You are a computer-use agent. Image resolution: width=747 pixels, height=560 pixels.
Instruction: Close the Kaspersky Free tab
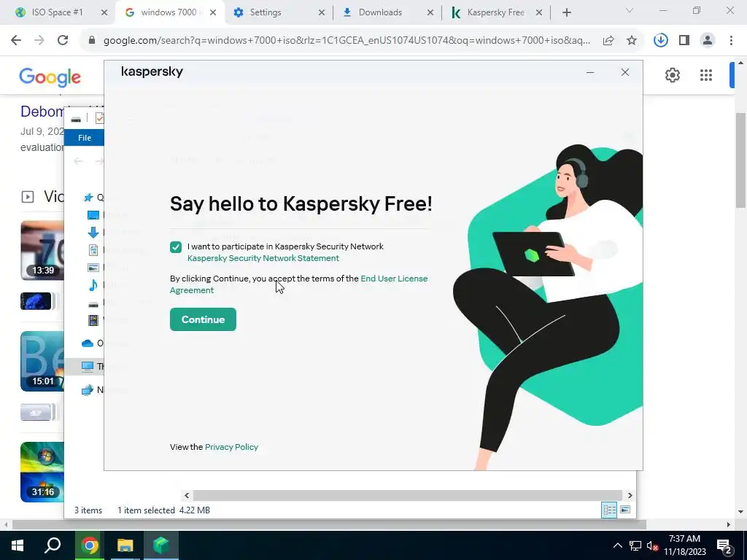539,12
